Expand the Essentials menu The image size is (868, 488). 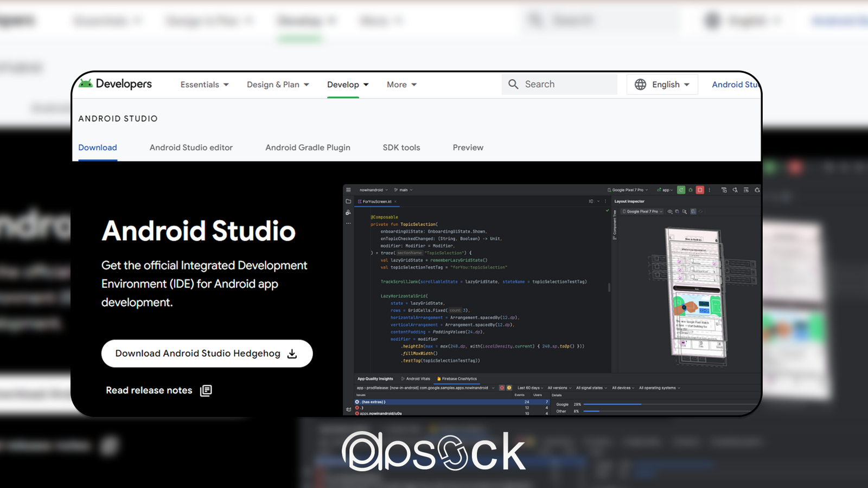pos(205,85)
